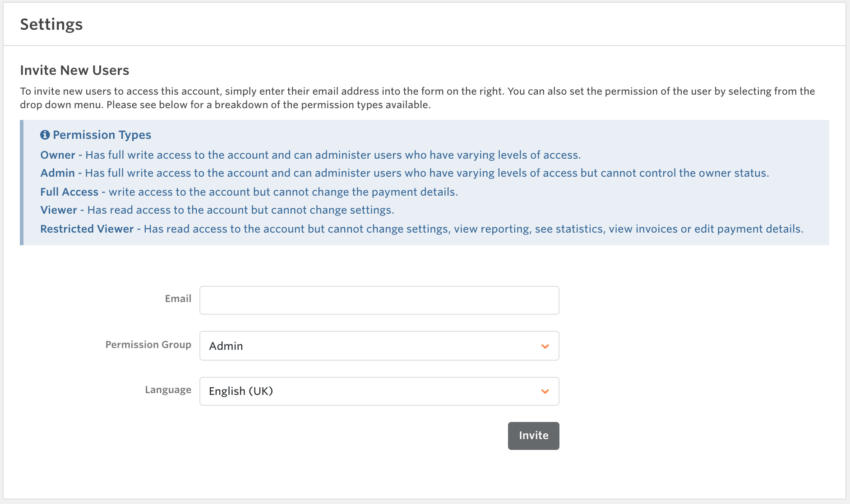This screenshot has width=850, height=504.
Task: Click the Settings page title
Action: coord(51,24)
